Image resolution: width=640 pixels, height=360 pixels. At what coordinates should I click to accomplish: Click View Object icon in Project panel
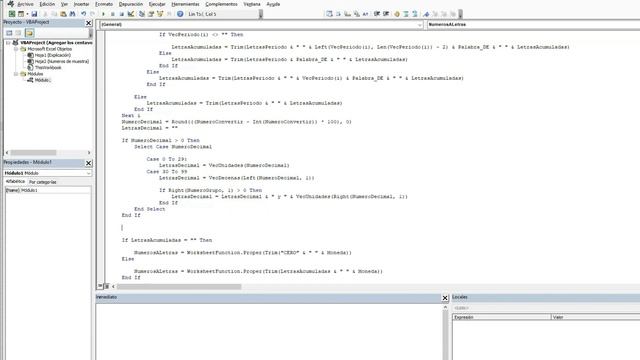[19, 33]
